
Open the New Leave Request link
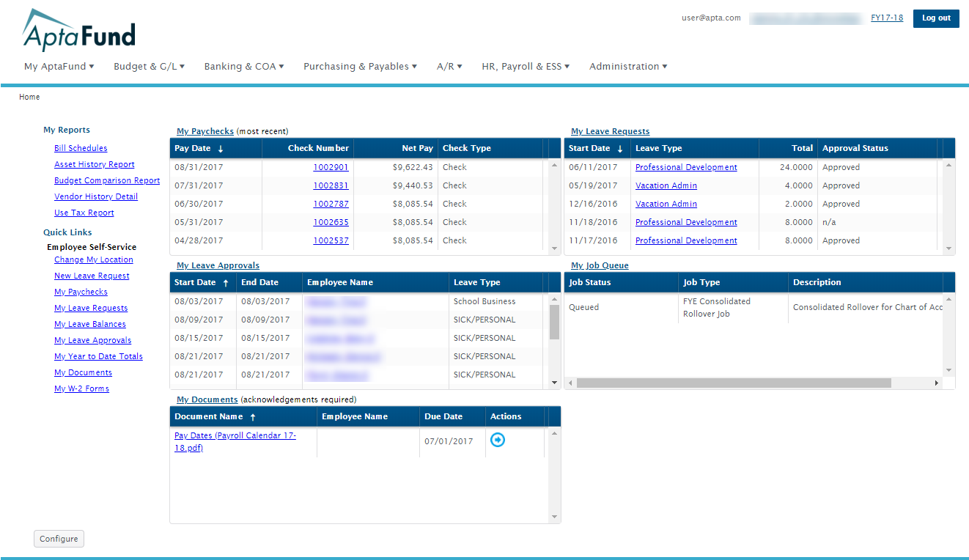click(92, 276)
